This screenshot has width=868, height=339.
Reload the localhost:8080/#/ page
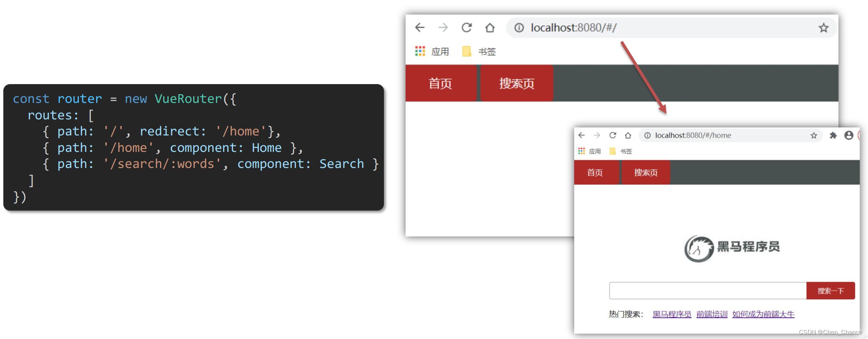pos(467,28)
